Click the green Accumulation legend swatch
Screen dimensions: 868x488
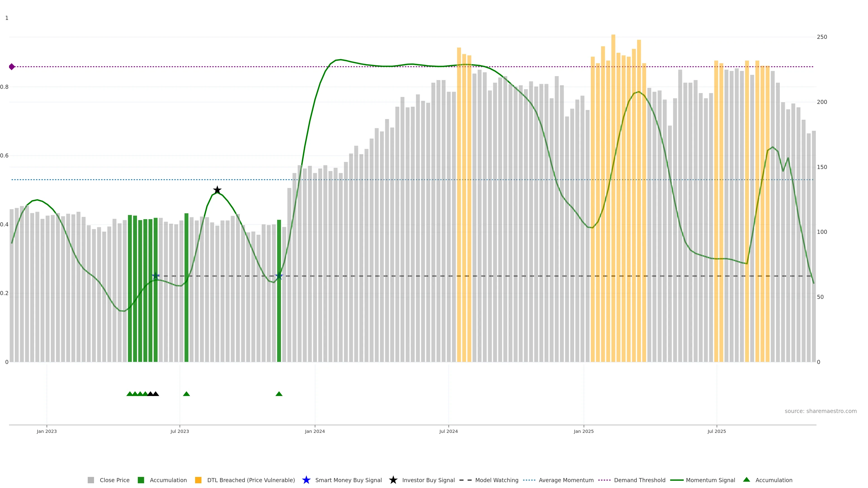click(x=141, y=480)
